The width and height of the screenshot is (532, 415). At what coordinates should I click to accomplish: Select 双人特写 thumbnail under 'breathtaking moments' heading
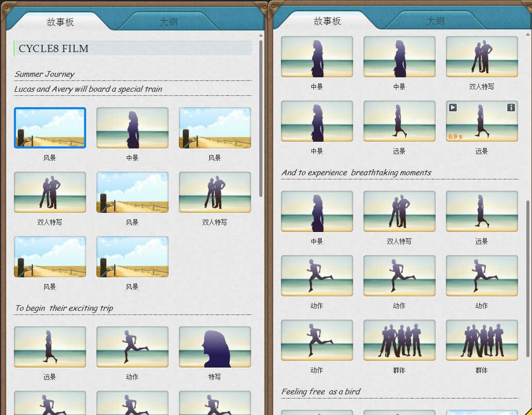pyautogui.click(x=400, y=211)
